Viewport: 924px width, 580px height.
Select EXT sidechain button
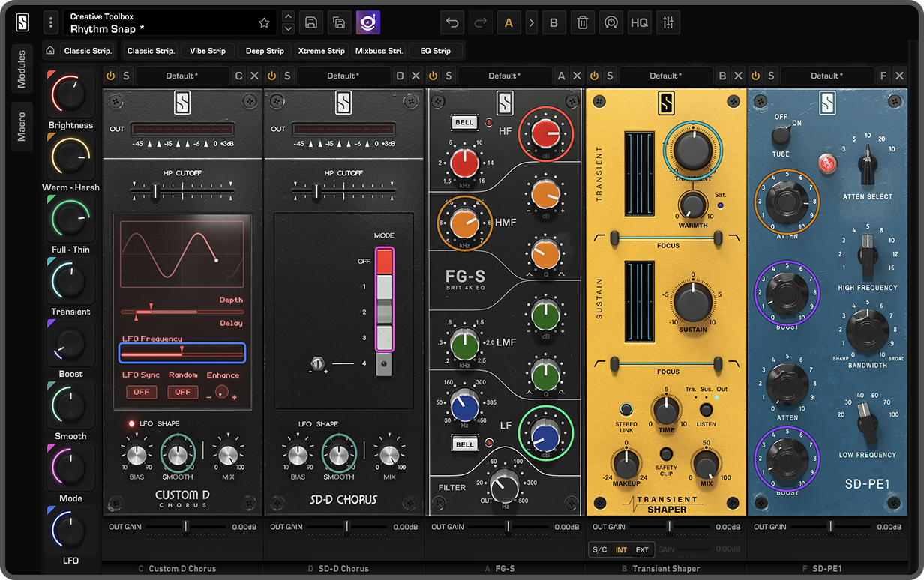pos(642,549)
